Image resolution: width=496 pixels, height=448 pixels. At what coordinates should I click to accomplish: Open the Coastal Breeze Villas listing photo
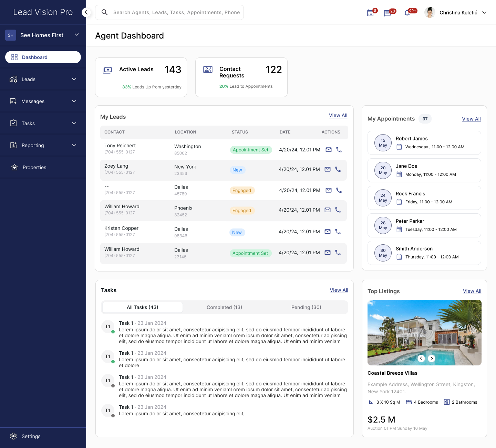pos(424,332)
